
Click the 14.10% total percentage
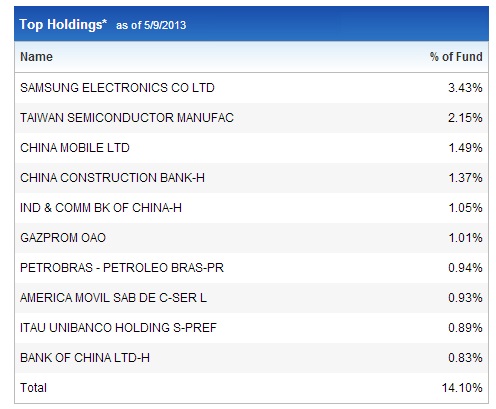[x=462, y=388]
